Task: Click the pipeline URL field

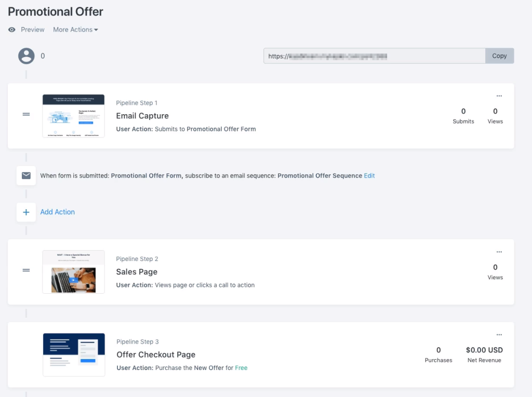Action: pyautogui.click(x=374, y=56)
